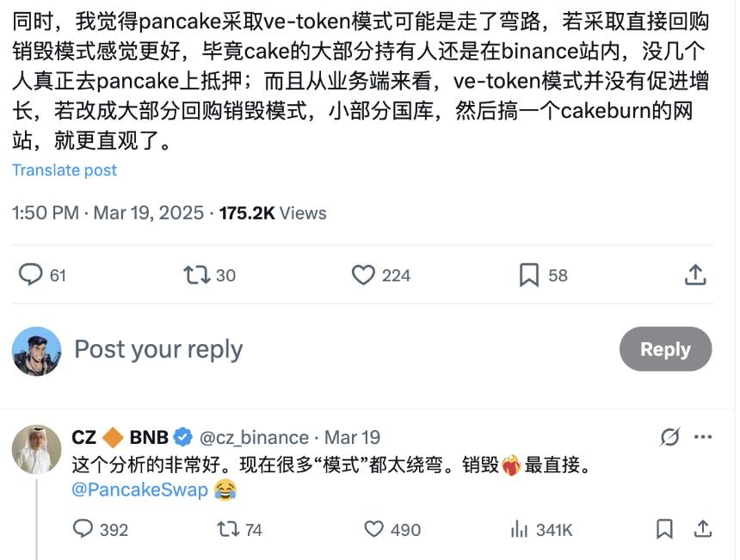Click the Translate post link
Screen dimensions: 740x560
click(x=65, y=170)
